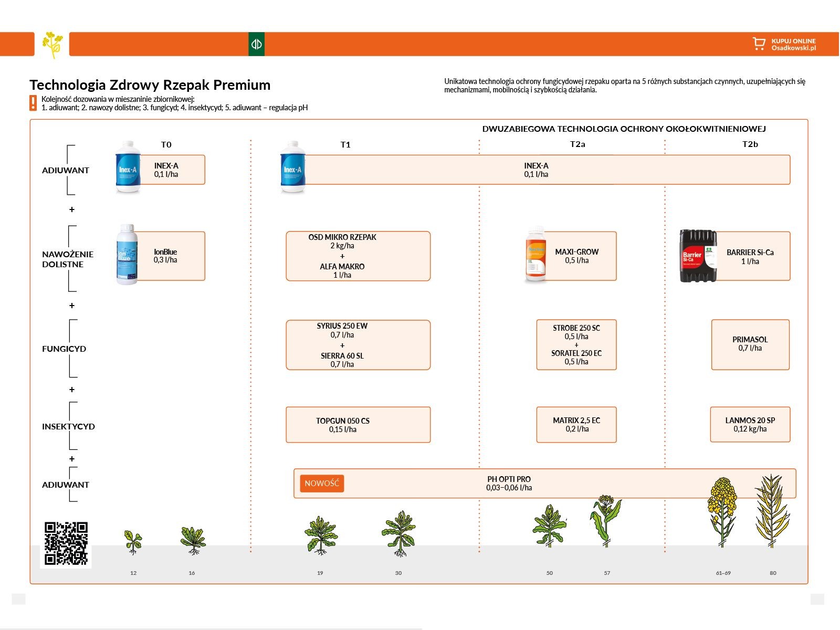Click the growth stage number 30
This screenshot has height=630, width=840.
pyautogui.click(x=398, y=573)
